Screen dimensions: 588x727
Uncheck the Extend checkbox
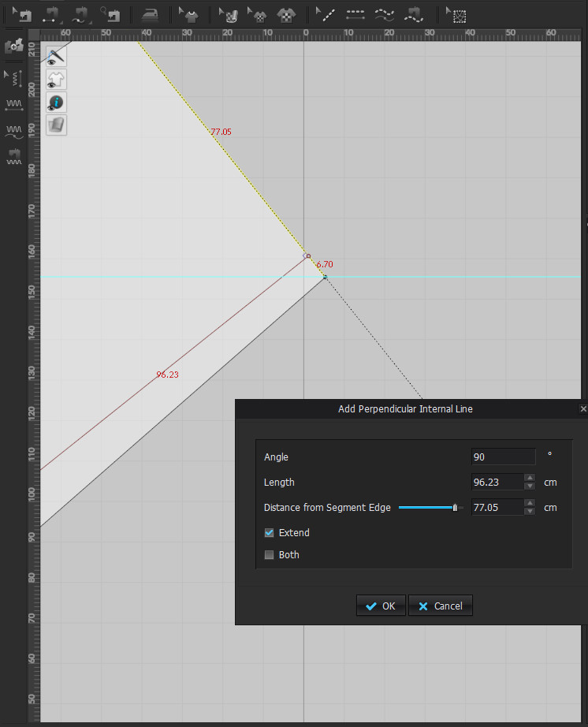tap(270, 533)
